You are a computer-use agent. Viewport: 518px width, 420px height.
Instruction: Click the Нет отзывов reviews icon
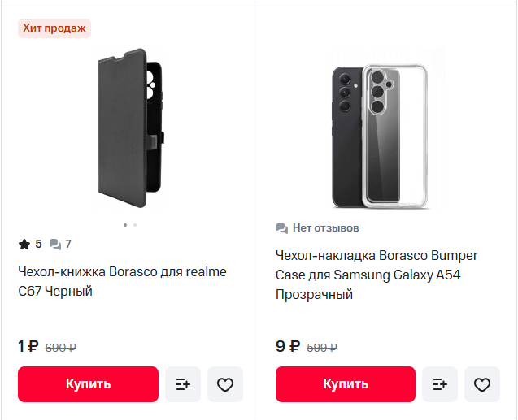pos(282,228)
